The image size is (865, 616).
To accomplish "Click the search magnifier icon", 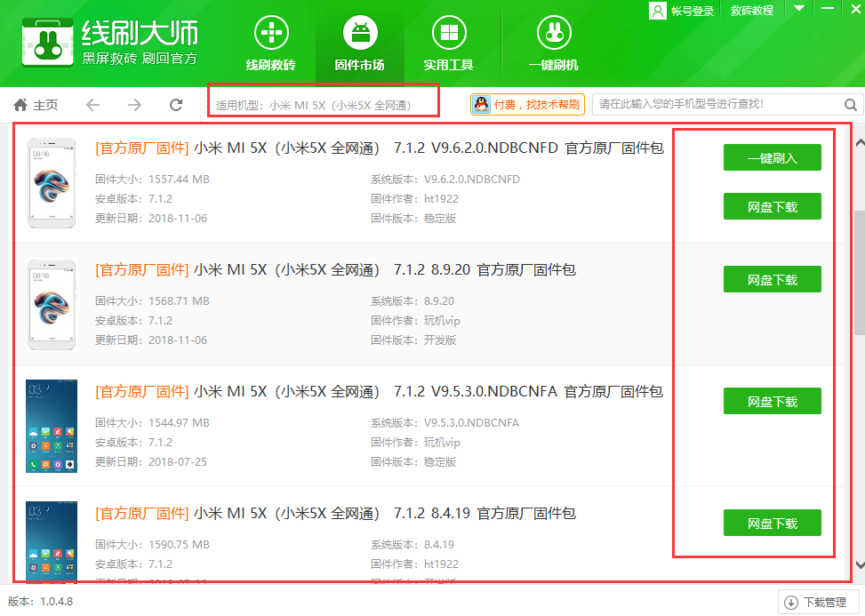I will point(851,105).
